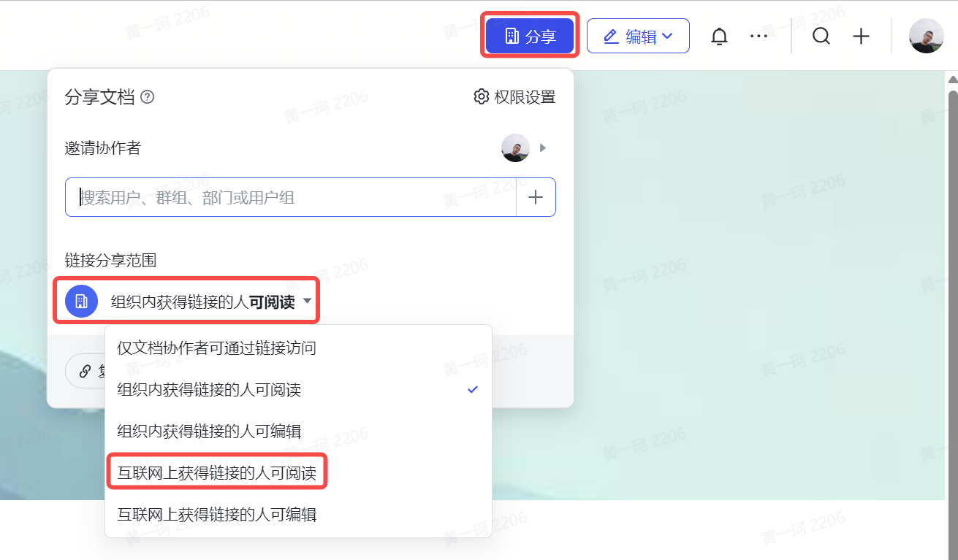Click the plus button beside collaborator search
958x560 pixels.
pyautogui.click(x=536, y=197)
